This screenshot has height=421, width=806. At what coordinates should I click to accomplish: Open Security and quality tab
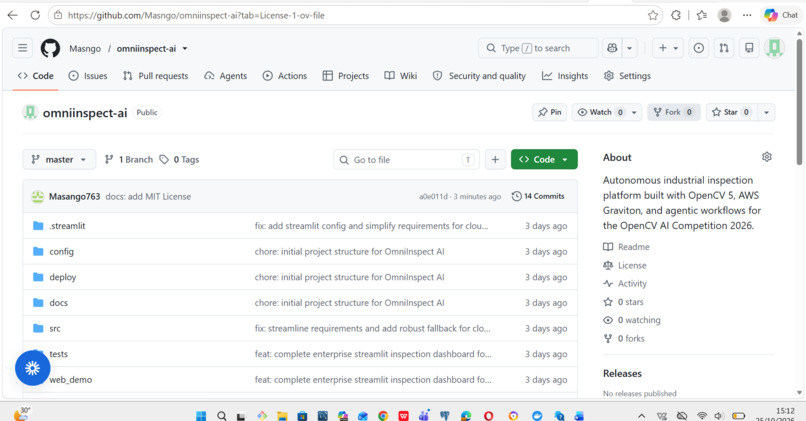click(479, 76)
